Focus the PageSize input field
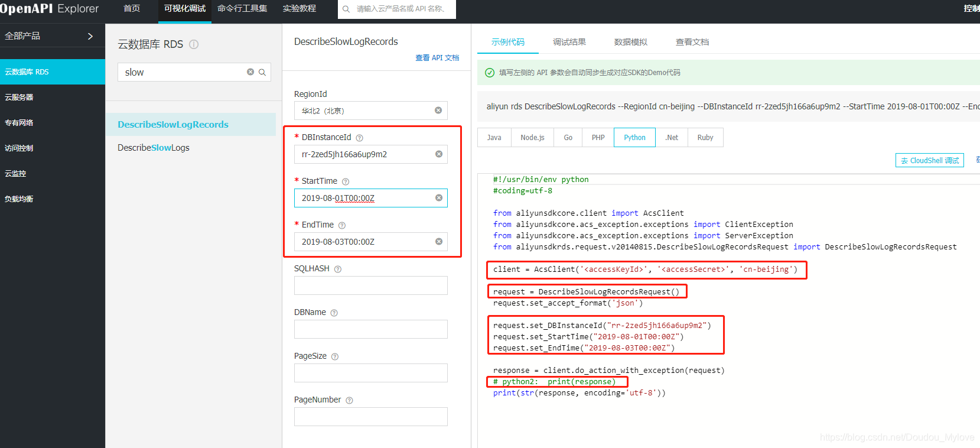The height and width of the screenshot is (448, 980). point(371,373)
